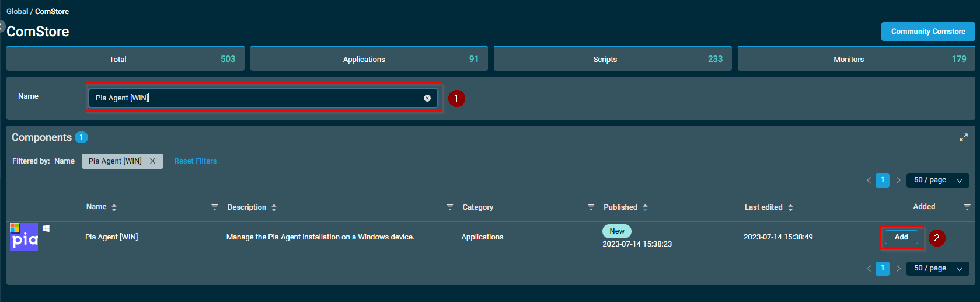Viewport: 980px width, 302px height.
Task: Go to next page in the top pagination
Action: coord(898,180)
